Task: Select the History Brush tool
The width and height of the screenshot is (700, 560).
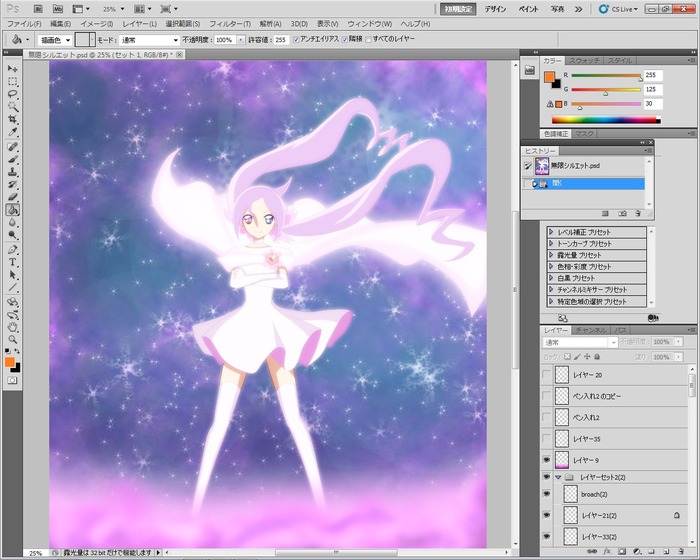Action: [x=12, y=184]
